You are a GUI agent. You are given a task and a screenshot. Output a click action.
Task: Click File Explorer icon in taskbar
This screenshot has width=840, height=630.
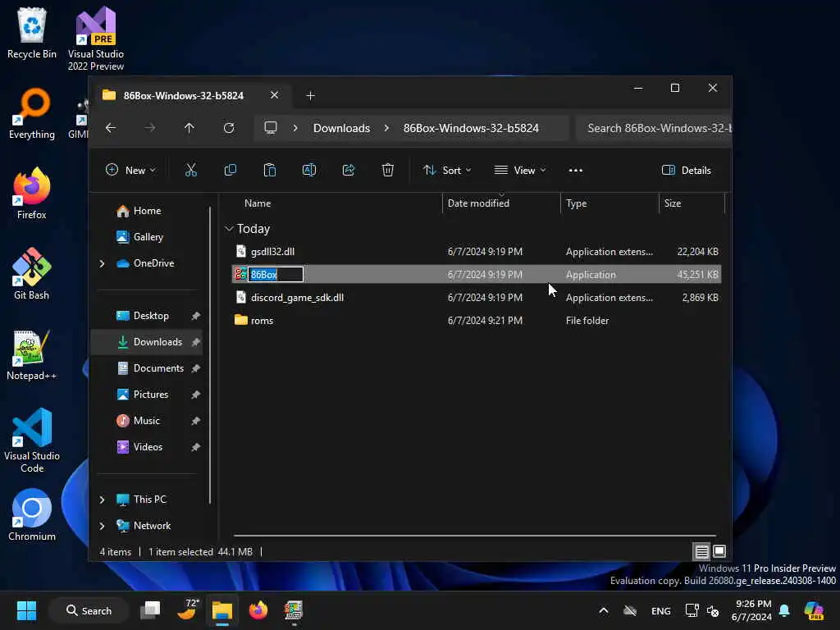(221, 610)
